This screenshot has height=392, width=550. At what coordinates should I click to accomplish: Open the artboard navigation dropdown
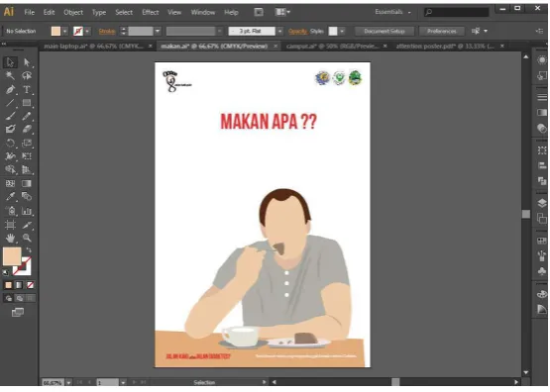123,382
